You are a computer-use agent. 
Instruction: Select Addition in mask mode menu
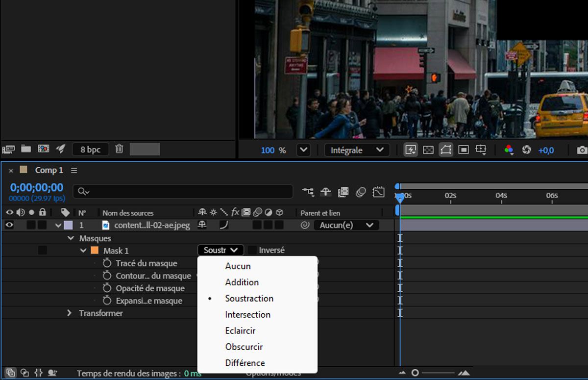[242, 282]
